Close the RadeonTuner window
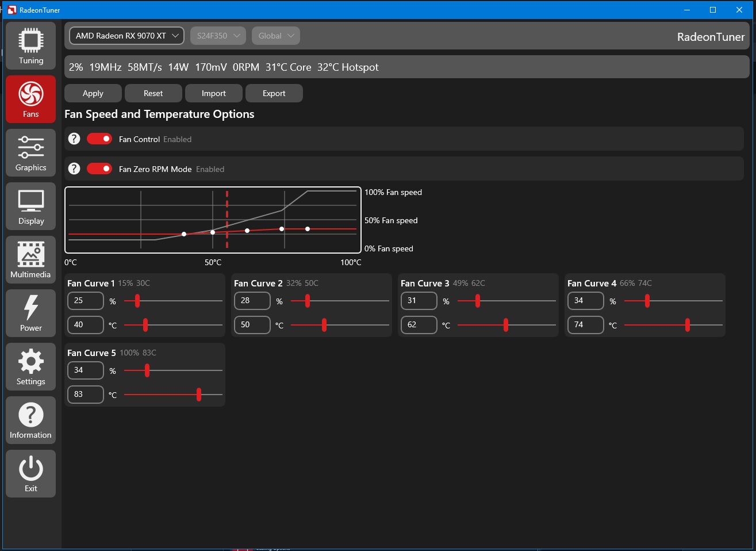This screenshot has height=551, width=756. [x=739, y=10]
